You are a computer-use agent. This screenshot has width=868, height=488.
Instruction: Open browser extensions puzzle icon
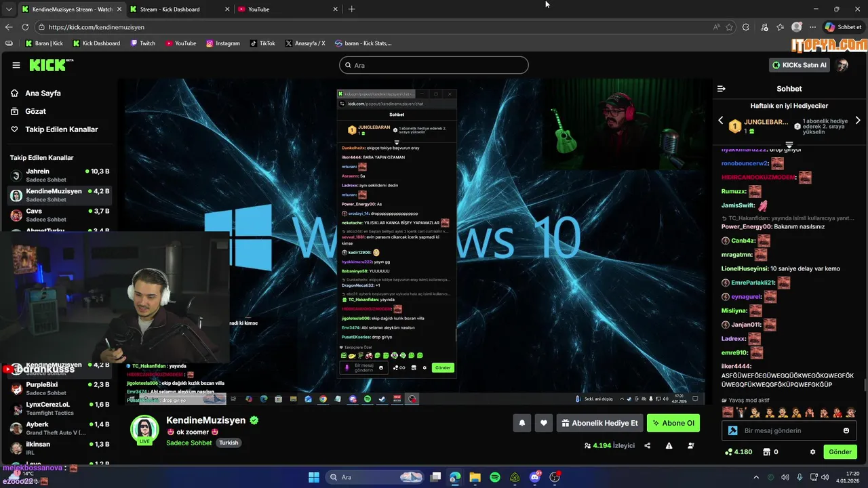pyautogui.click(x=746, y=27)
